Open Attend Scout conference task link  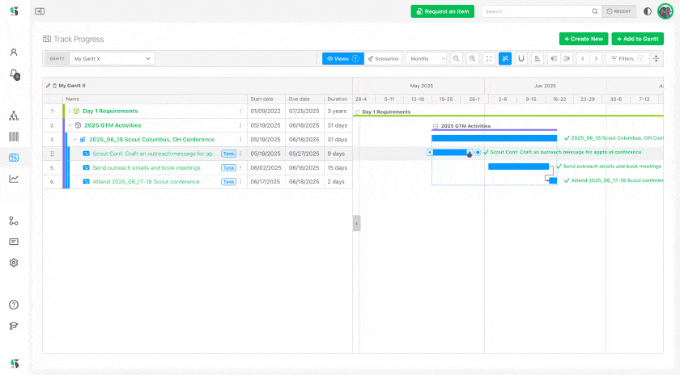[146, 182]
